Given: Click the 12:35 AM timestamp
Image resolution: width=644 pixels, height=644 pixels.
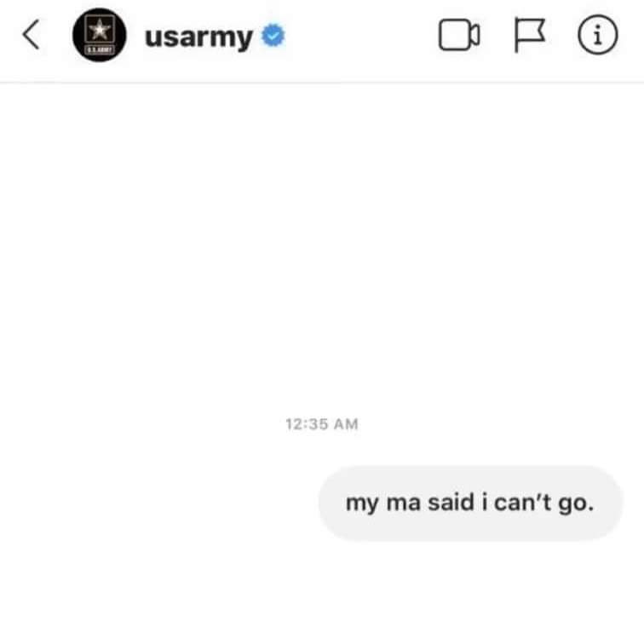Looking at the screenshot, I should click(322, 424).
